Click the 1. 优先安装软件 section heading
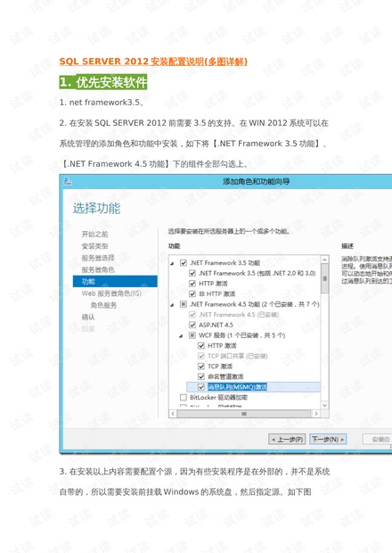 pos(103,82)
